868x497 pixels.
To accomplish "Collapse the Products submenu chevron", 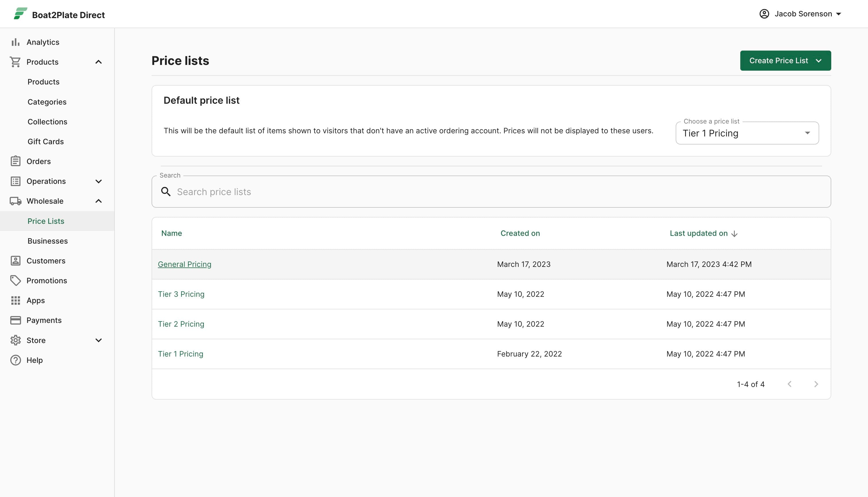I will click(98, 62).
